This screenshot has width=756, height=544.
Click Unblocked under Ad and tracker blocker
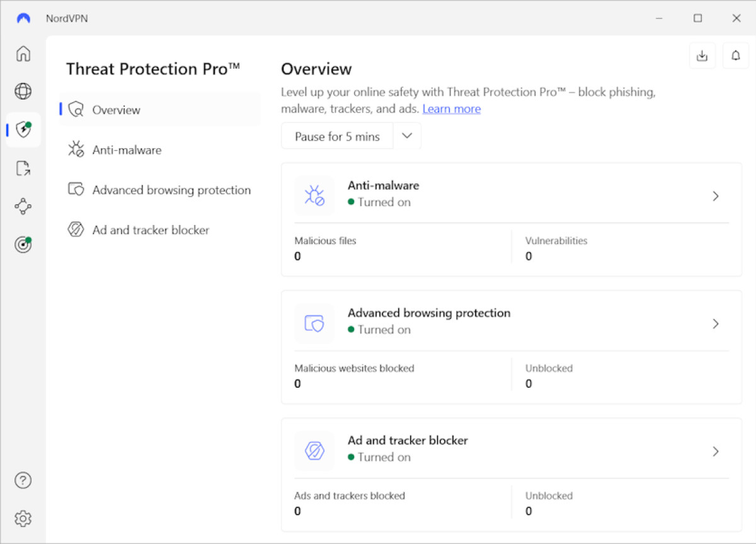pos(549,495)
